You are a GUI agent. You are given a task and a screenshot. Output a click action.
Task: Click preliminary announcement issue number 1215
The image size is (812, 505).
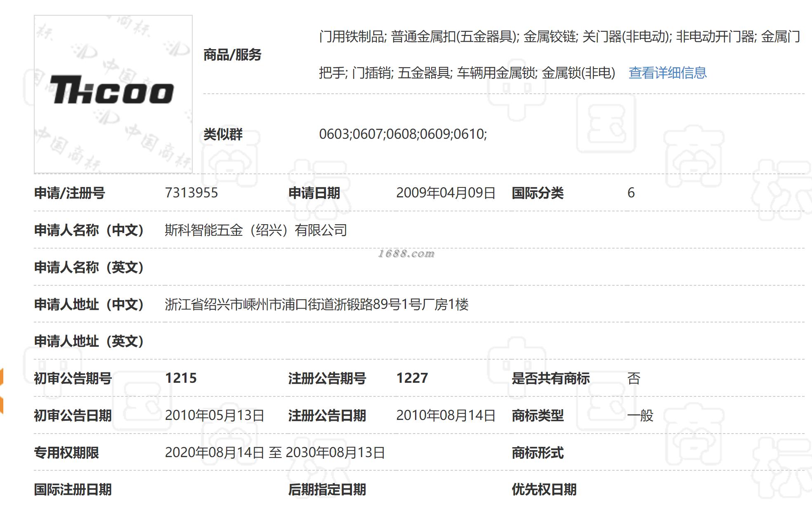181,378
